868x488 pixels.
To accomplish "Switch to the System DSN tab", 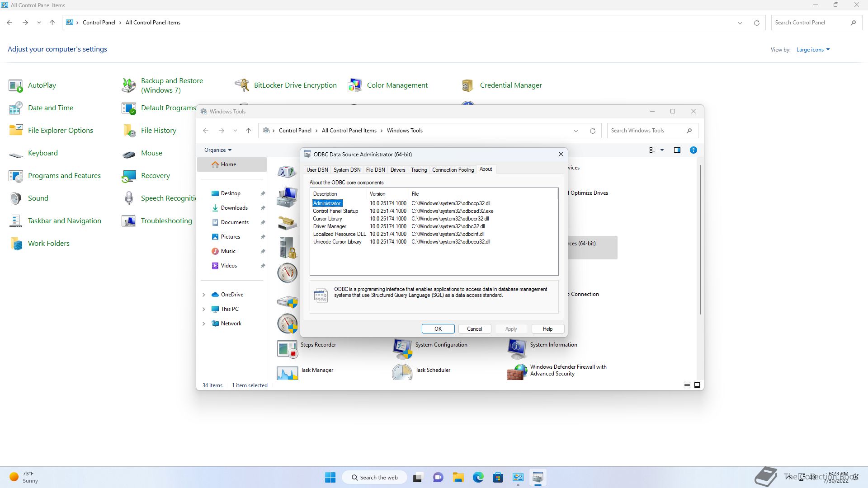I will (x=347, y=170).
